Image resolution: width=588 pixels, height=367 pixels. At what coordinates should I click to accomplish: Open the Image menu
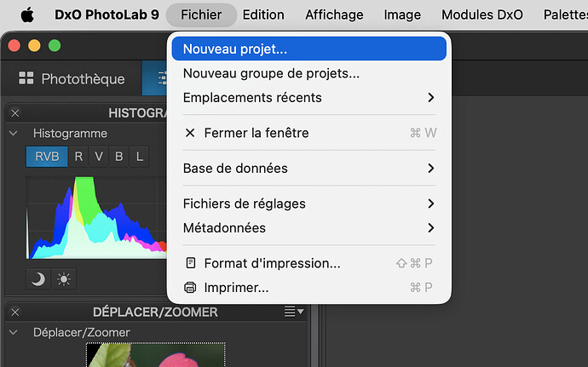click(402, 15)
